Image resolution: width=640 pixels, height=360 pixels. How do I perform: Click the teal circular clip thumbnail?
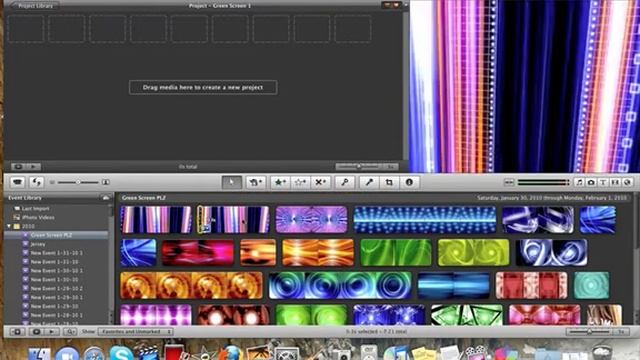591,285
